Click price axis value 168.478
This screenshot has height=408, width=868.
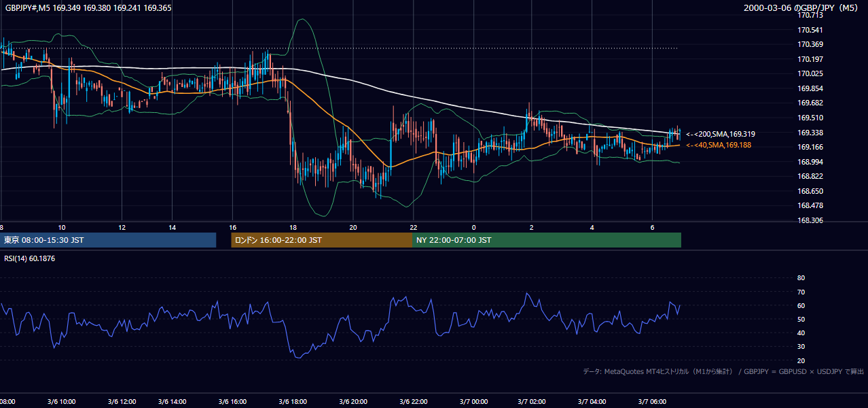pos(810,205)
